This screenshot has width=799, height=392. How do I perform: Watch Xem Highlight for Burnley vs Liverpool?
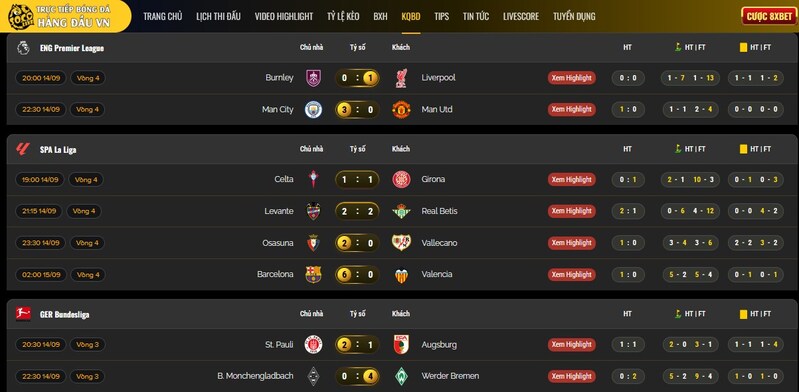pos(572,78)
